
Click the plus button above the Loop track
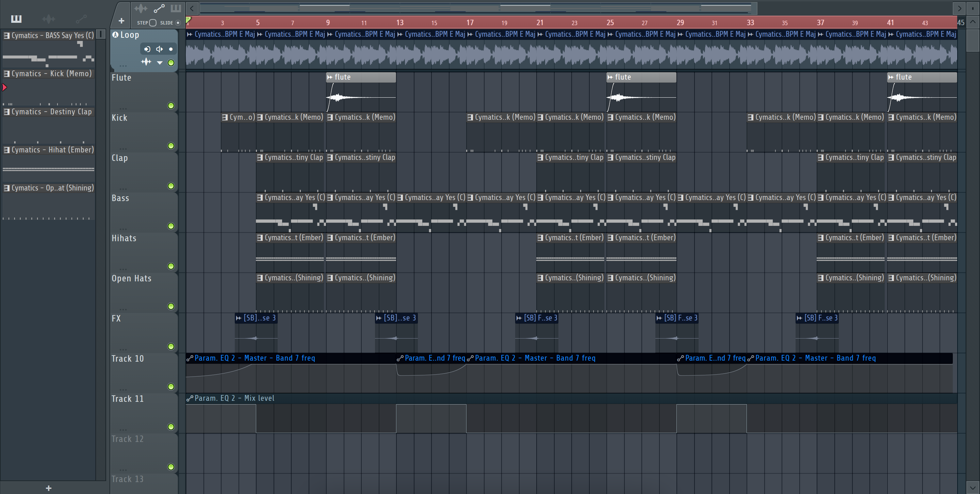(x=121, y=21)
